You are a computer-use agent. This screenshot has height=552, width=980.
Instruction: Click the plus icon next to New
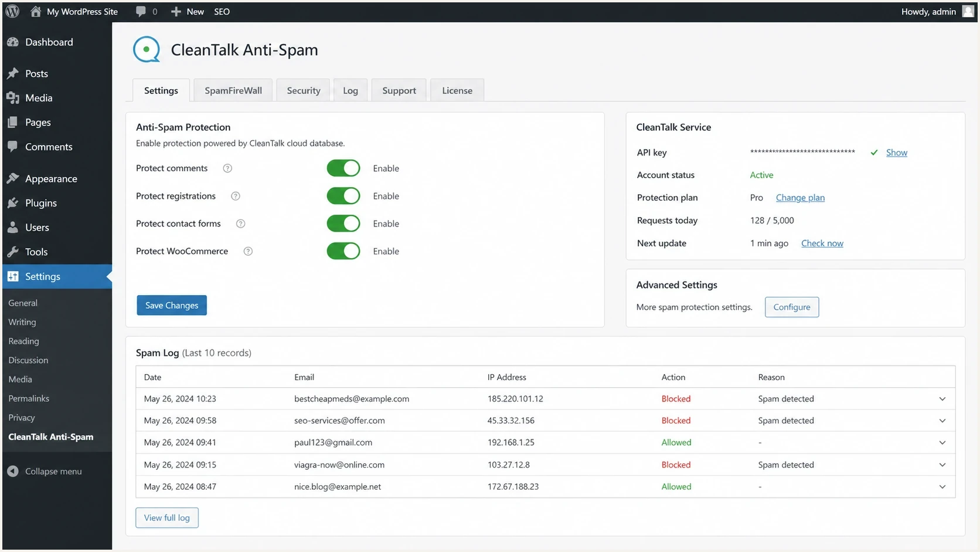coord(176,12)
